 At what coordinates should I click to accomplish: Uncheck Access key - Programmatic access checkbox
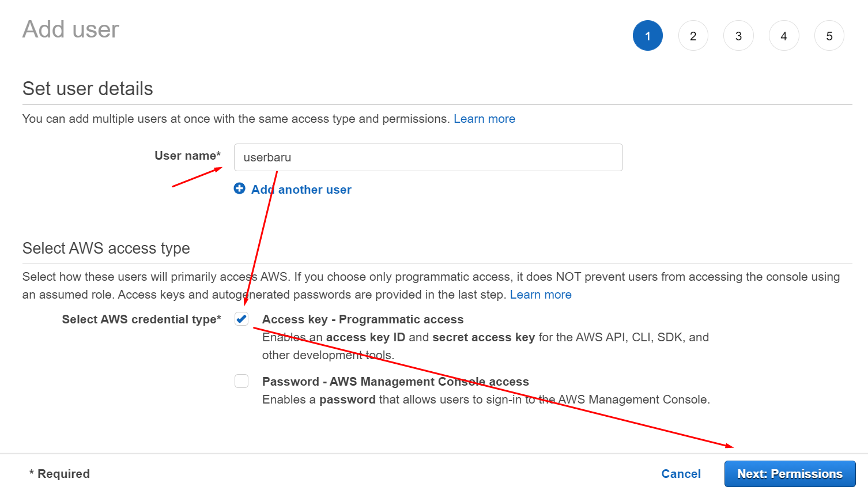pyautogui.click(x=241, y=319)
